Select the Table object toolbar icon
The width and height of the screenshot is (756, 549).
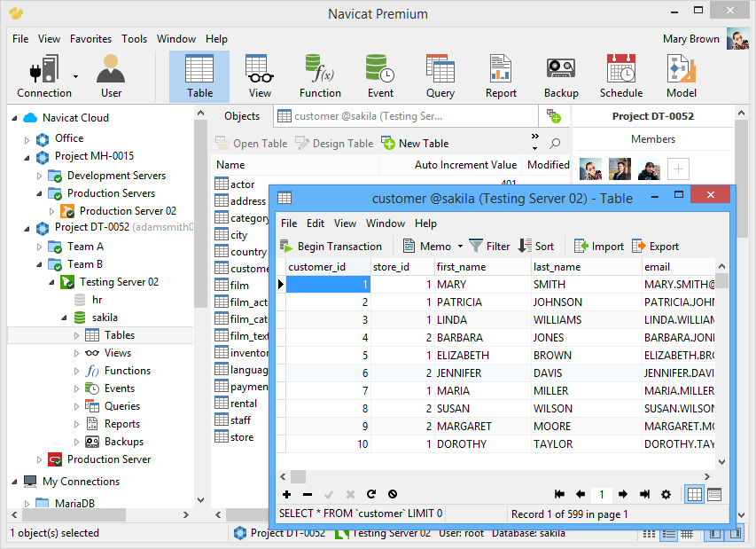point(199,76)
